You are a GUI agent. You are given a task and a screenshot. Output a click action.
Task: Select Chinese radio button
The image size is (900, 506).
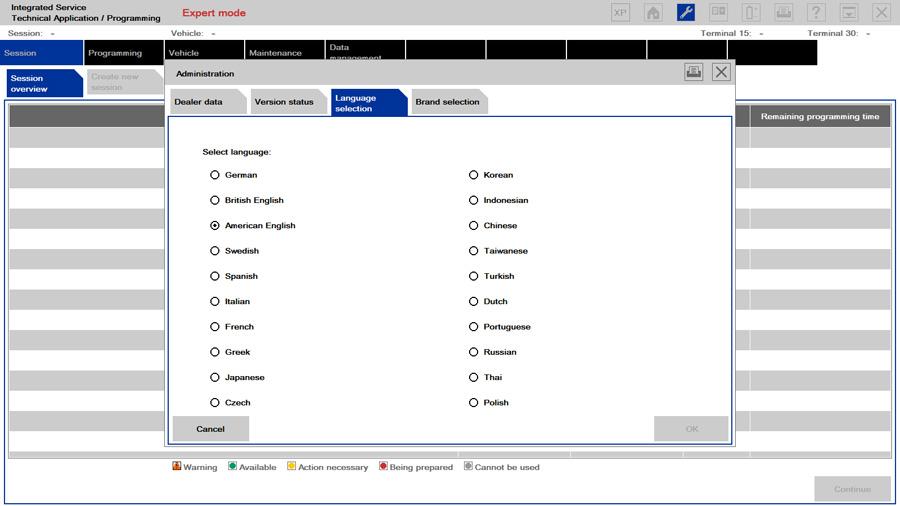click(474, 225)
